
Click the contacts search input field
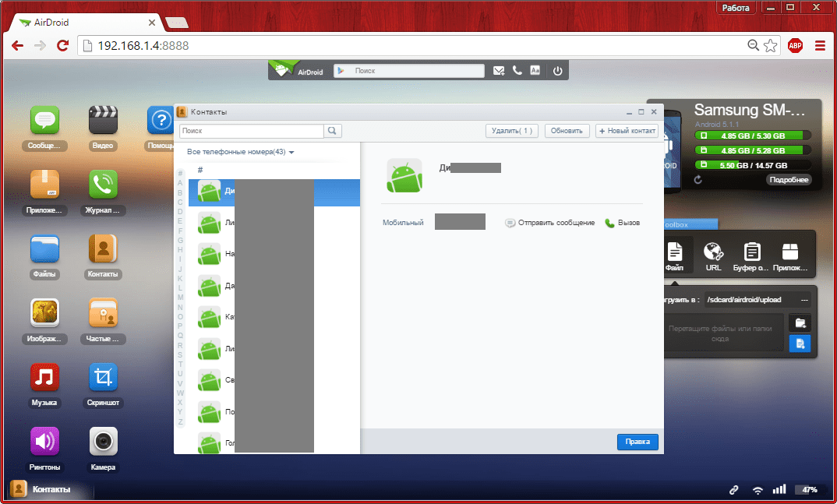click(x=252, y=131)
